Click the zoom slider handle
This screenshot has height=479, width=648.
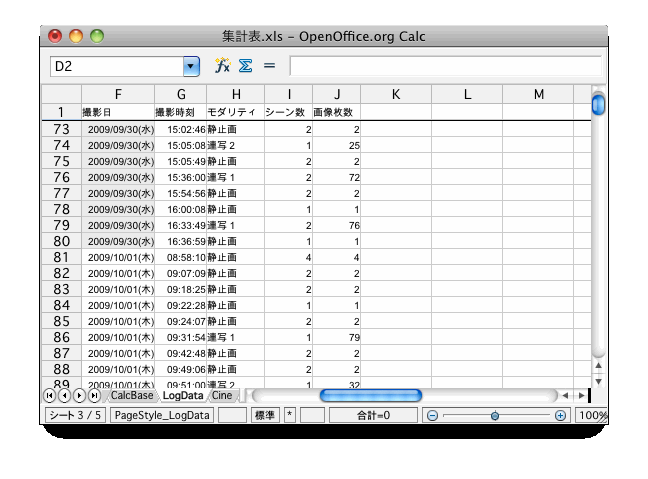click(x=495, y=415)
